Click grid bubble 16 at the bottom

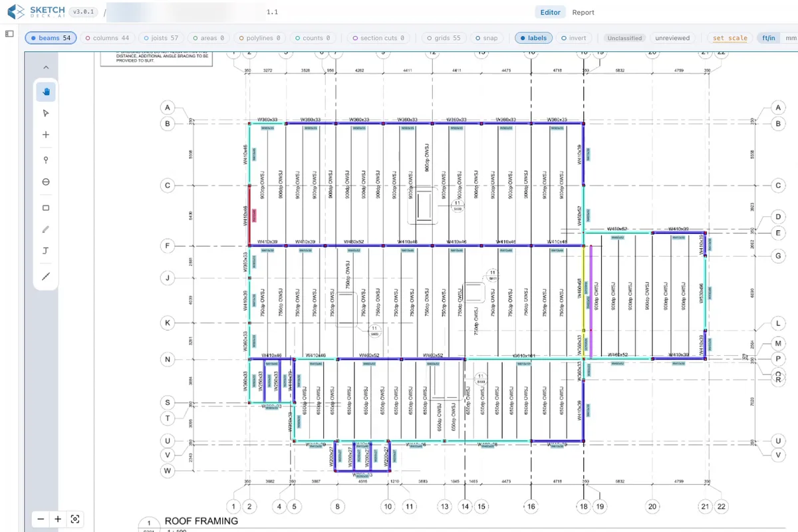pos(531,507)
